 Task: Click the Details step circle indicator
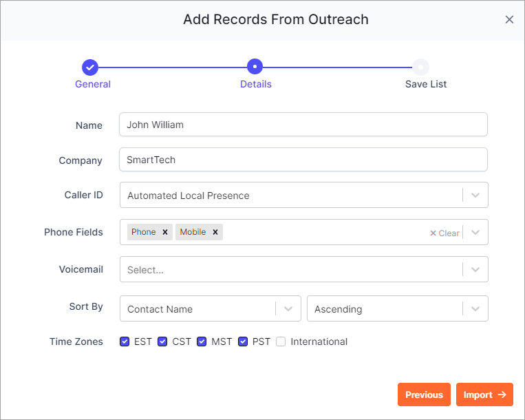255,67
